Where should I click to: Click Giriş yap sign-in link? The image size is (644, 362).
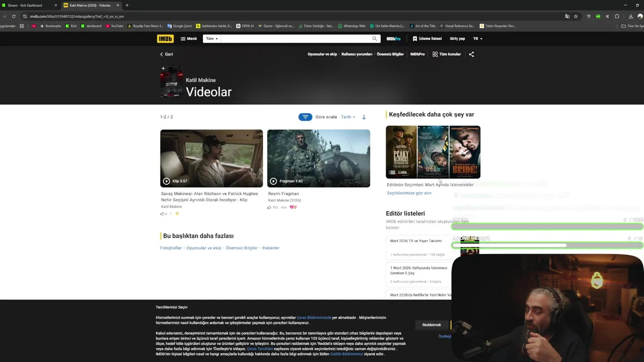coord(457,39)
